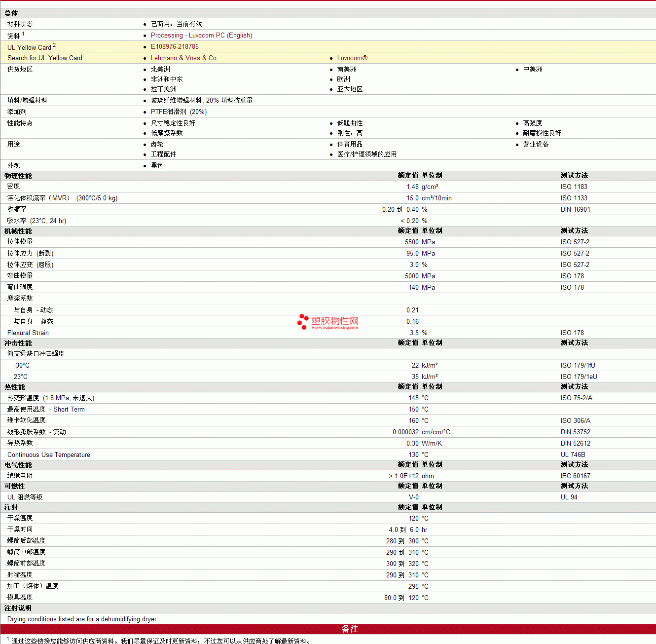Click the UL 746B test method
Viewport: 656px width, 644px height.
(573, 455)
